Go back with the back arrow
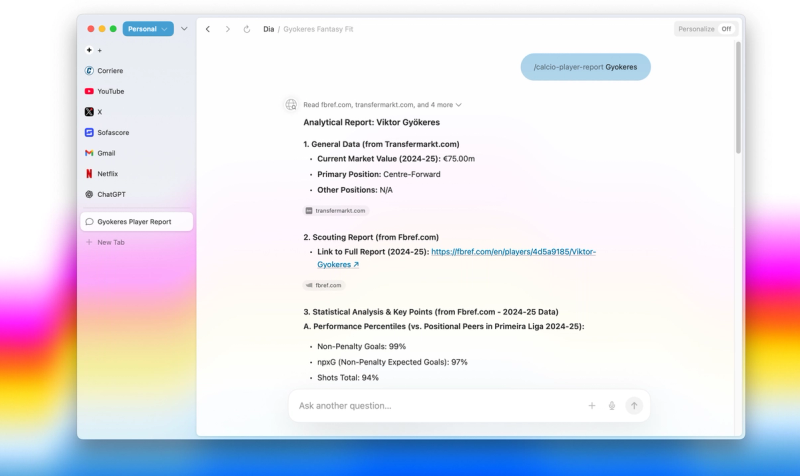This screenshot has width=800, height=476. 208,29
